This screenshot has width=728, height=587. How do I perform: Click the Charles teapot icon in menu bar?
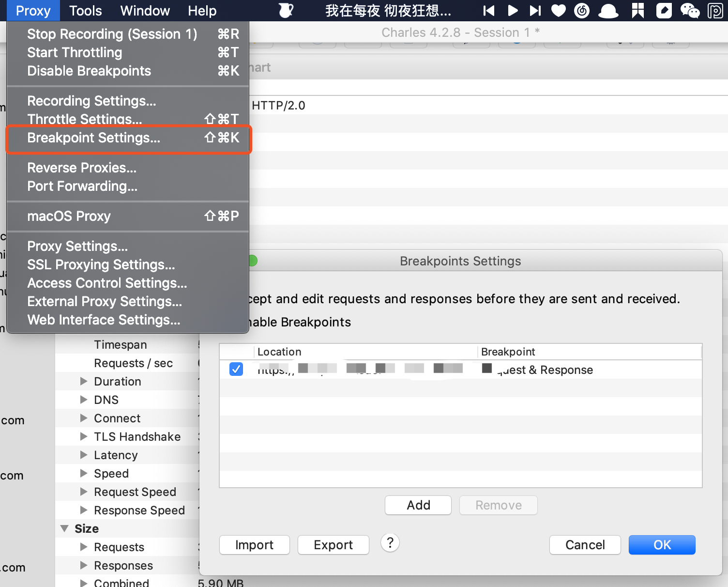click(286, 10)
